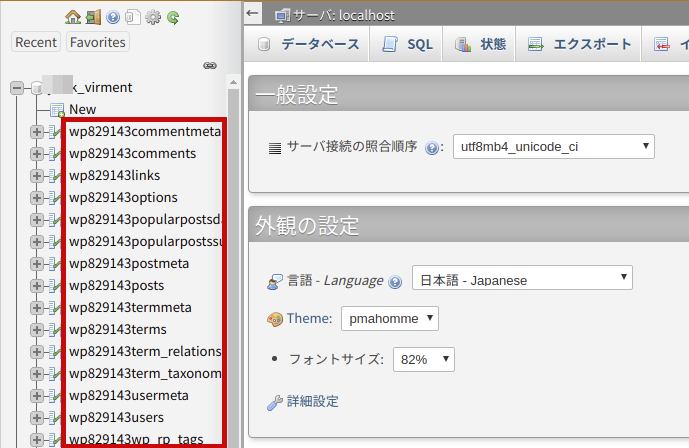Click the wrench icon next to 詳細設定
689x448 pixels.
(275, 402)
